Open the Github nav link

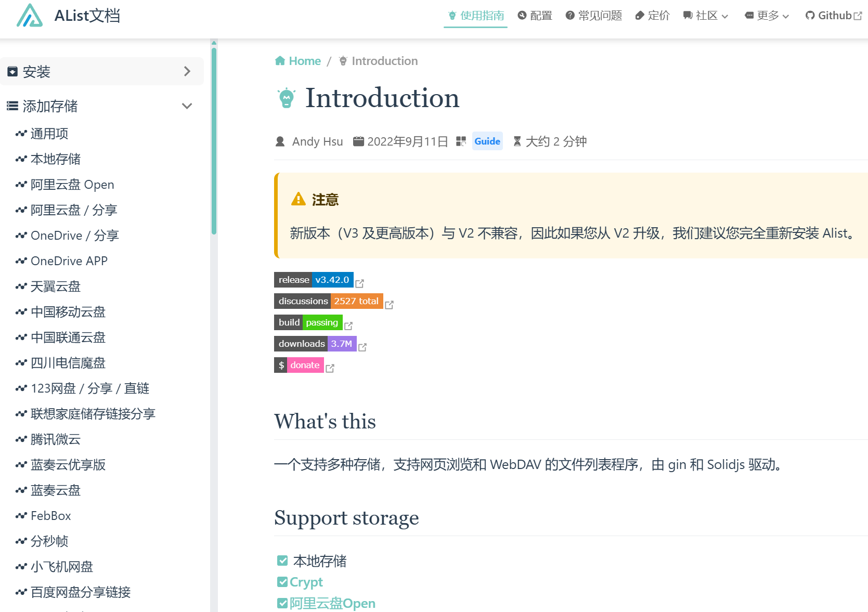(x=834, y=16)
